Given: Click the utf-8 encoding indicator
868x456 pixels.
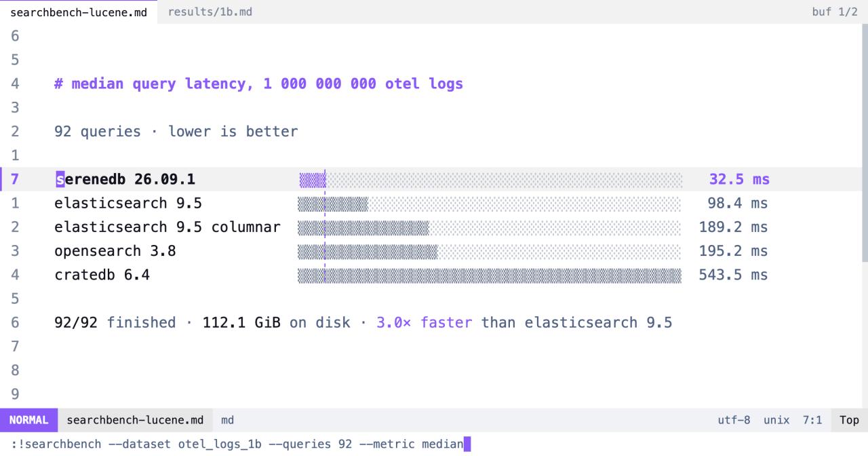Looking at the screenshot, I should pyautogui.click(x=734, y=420).
